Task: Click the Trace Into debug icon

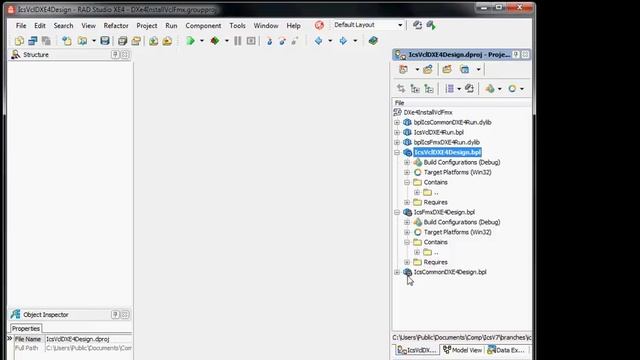Action: click(x=269, y=41)
